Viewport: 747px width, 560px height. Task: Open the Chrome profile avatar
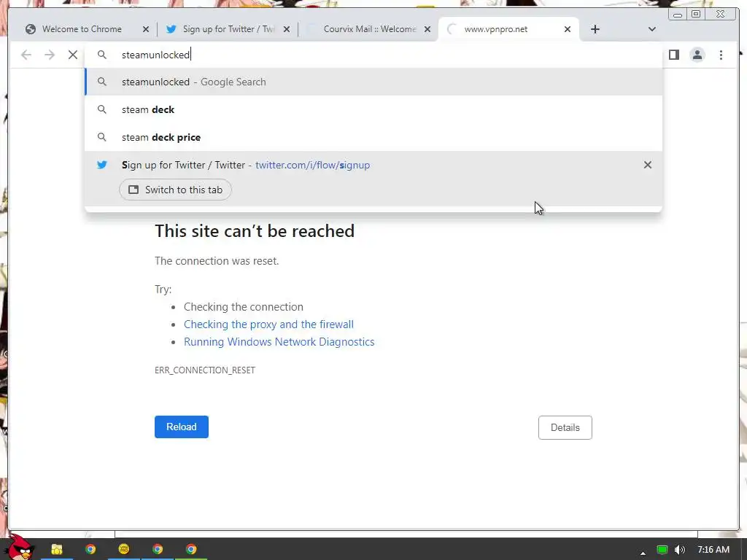point(697,55)
